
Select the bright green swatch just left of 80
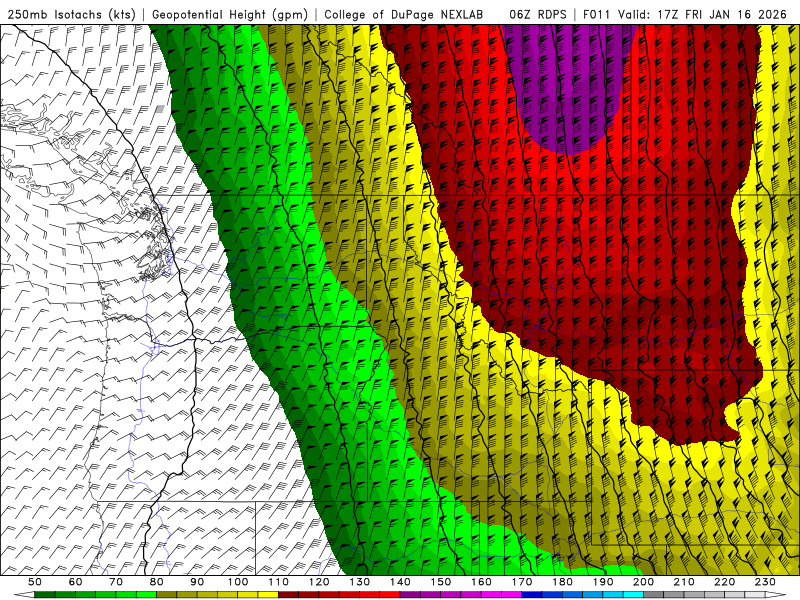pyautogui.click(x=146, y=595)
